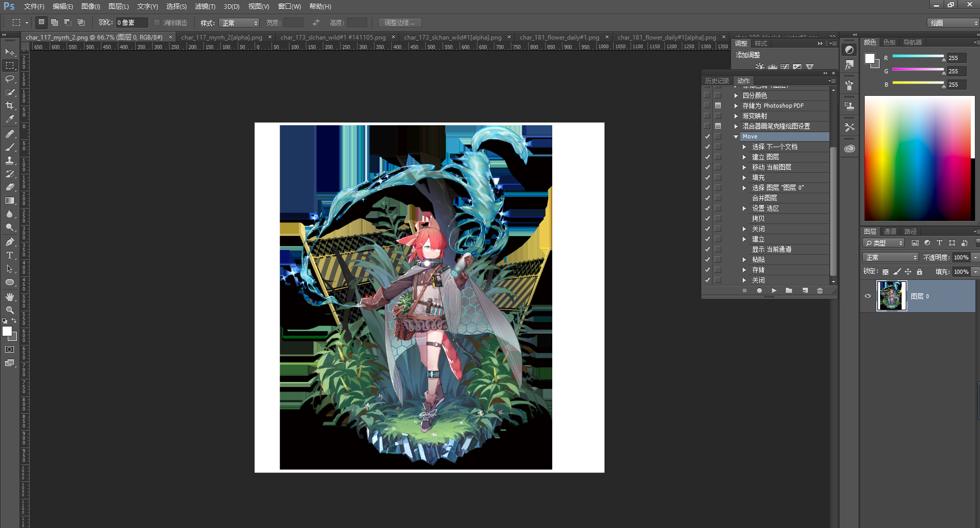Select the Healing Brush tool
Viewport: 980px width, 528px height.
tap(10, 134)
